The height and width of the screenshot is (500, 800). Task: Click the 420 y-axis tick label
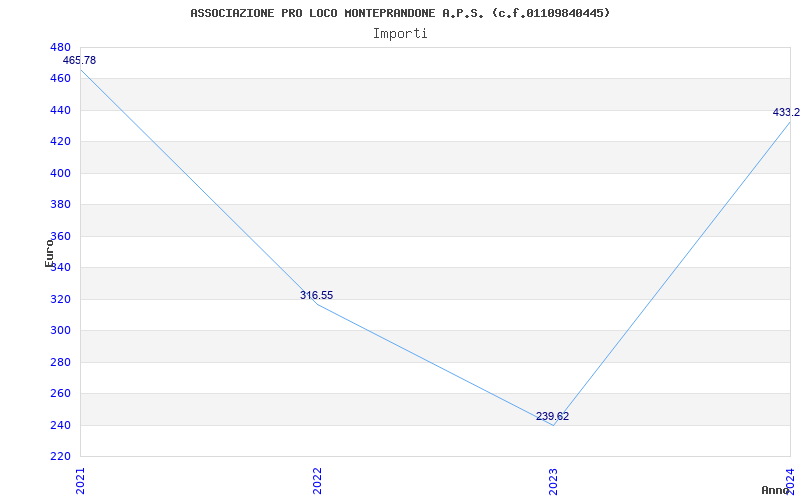pyautogui.click(x=60, y=142)
